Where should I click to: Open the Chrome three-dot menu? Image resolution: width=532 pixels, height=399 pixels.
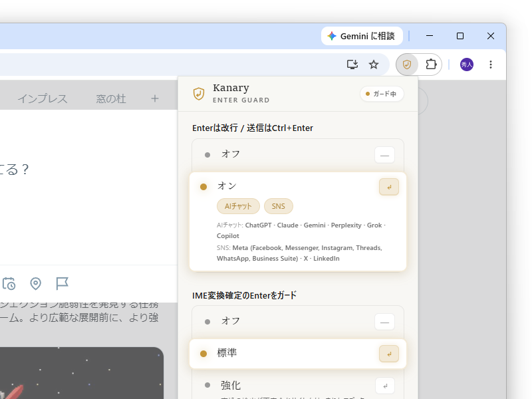point(491,65)
